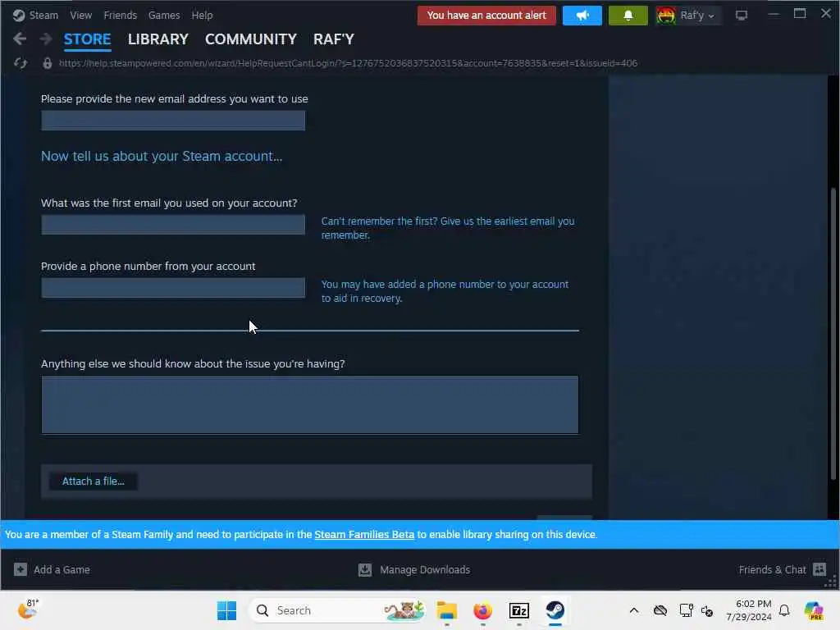This screenshot has height=630, width=840.
Task: Open the clock showing 6:02 PM
Action: [749, 610]
